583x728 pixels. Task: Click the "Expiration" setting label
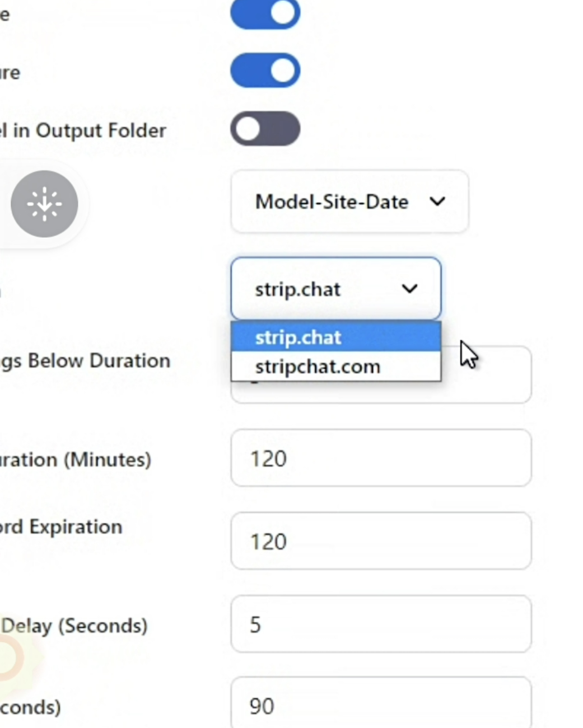pyautogui.click(x=76, y=527)
